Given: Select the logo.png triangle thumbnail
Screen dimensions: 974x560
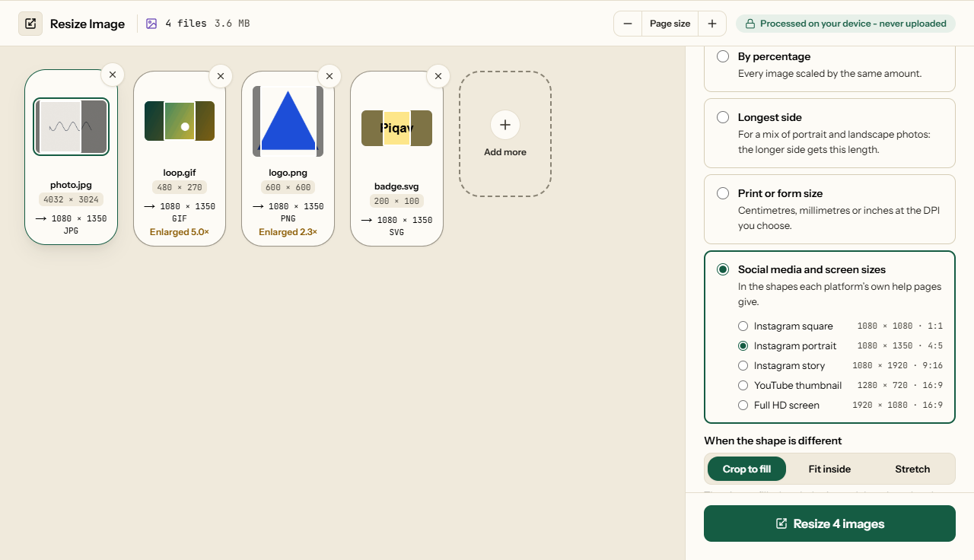Looking at the screenshot, I should [x=288, y=121].
